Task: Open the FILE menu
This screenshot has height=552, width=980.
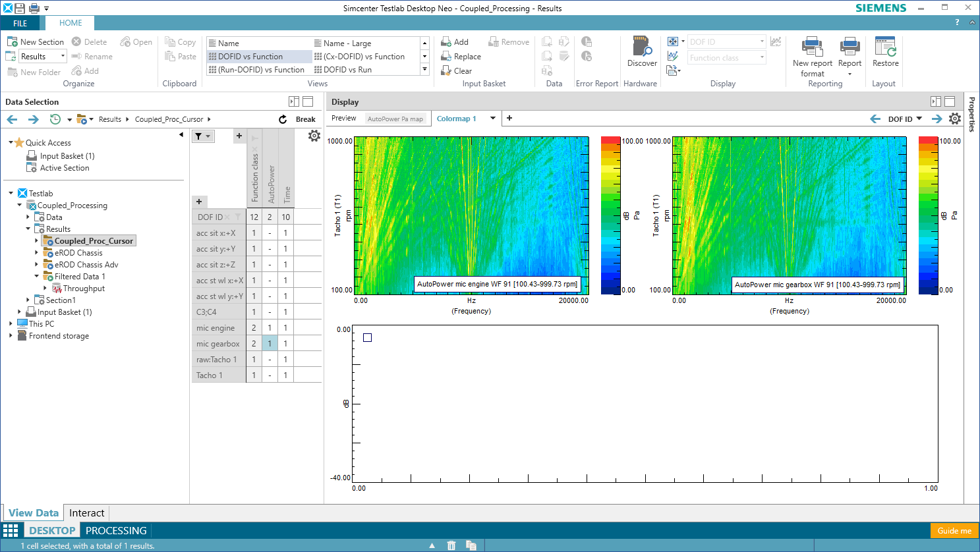Action: coord(20,23)
